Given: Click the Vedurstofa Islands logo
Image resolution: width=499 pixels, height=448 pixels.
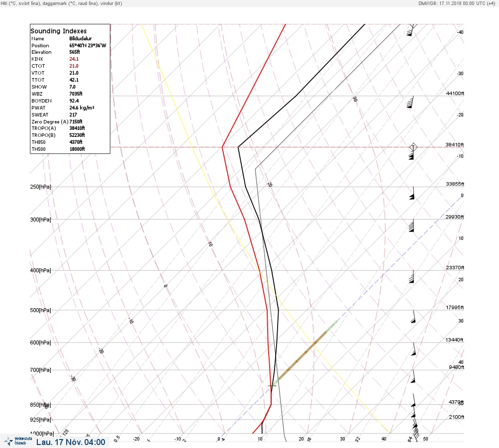Looking at the screenshot, I should pos(18,442).
